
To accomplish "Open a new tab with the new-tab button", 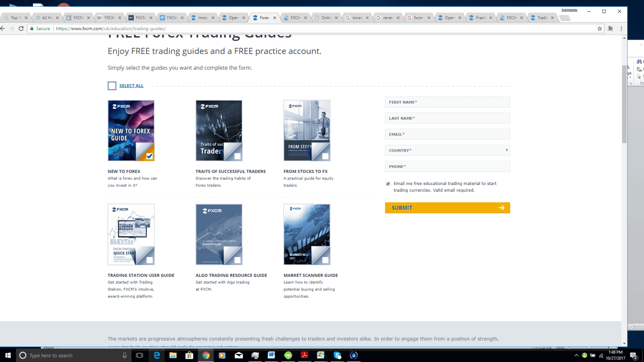I will tap(565, 18).
